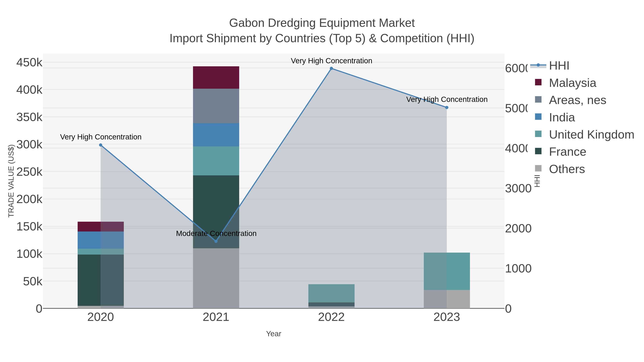Screen dimensions: 644x362
Task: Click the France dark green swatch in legend
Action: (x=538, y=151)
